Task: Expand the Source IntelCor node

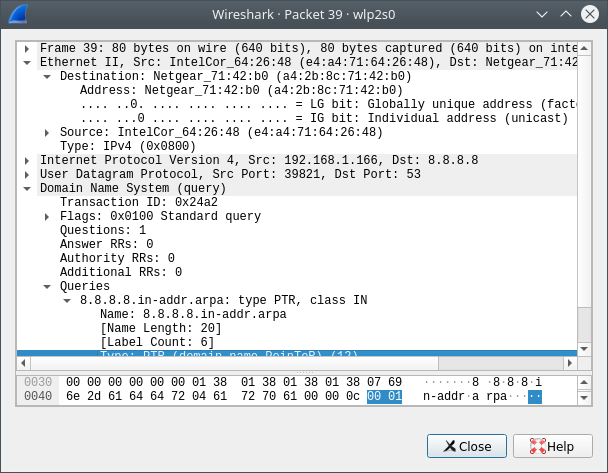Action: point(47,133)
